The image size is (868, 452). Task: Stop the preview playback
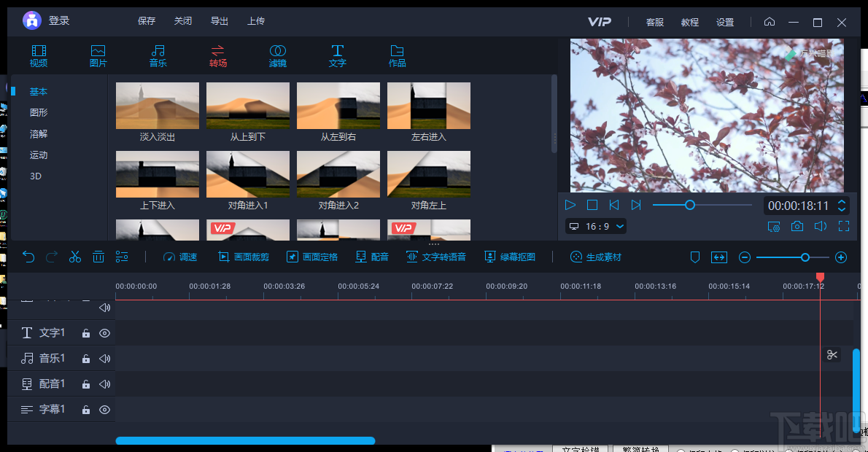pyautogui.click(x=592, y=205)
